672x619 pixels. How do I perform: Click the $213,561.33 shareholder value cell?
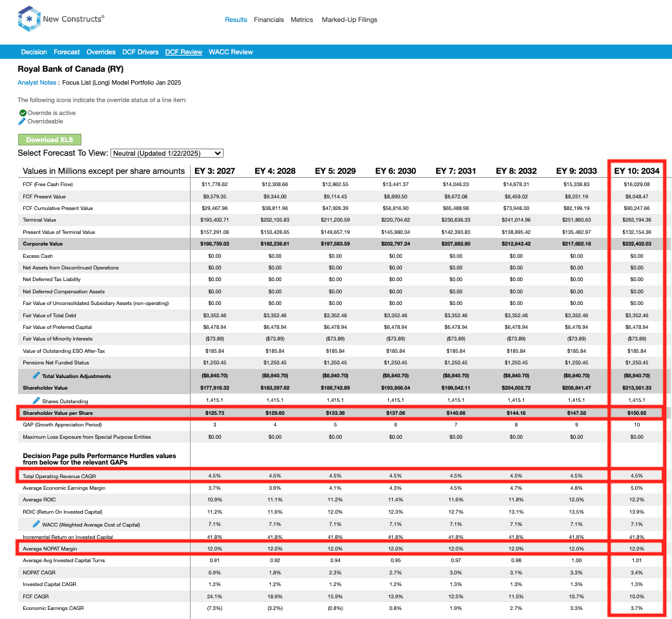[x=637, y=388]
